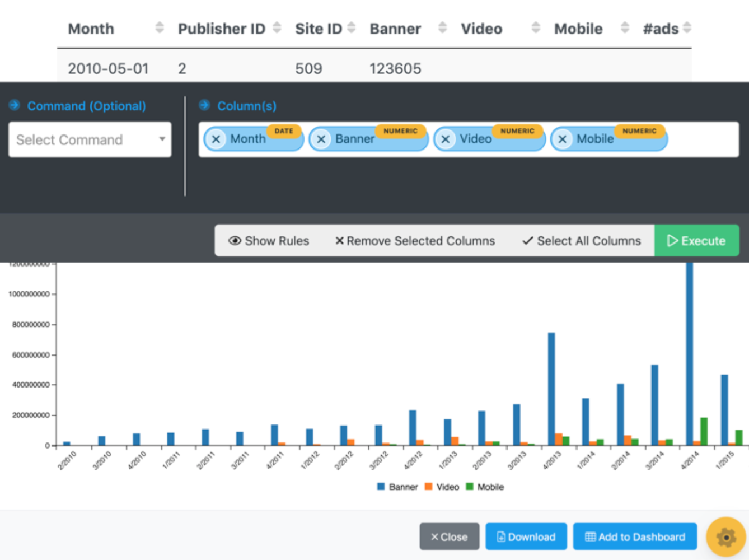Show Rules with the eye button
Screen dimensions: 749x560
[269, 241]
